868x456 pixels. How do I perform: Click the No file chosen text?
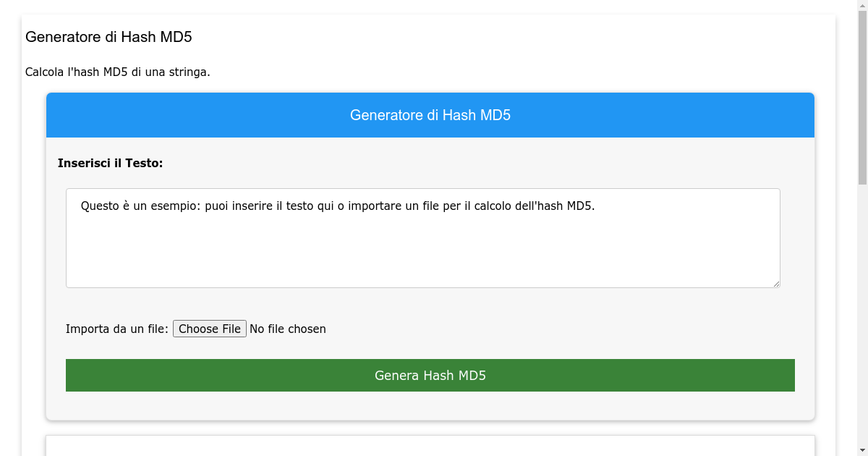coord(287,328)
